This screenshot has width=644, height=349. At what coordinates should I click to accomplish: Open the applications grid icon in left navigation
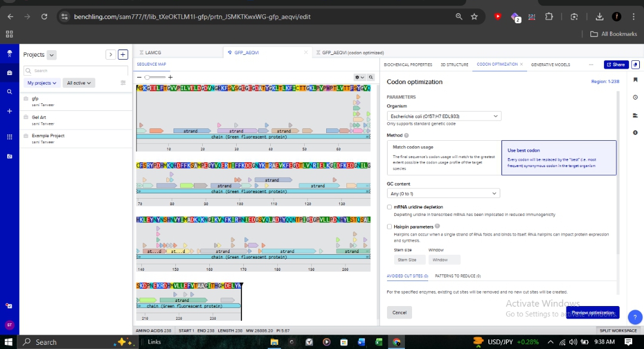tap(9, 137)
